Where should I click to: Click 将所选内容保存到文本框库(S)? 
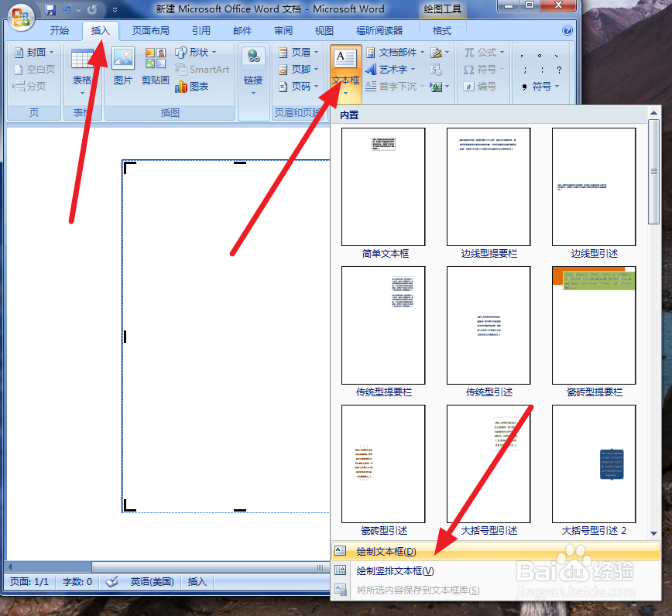coord(495,590)
